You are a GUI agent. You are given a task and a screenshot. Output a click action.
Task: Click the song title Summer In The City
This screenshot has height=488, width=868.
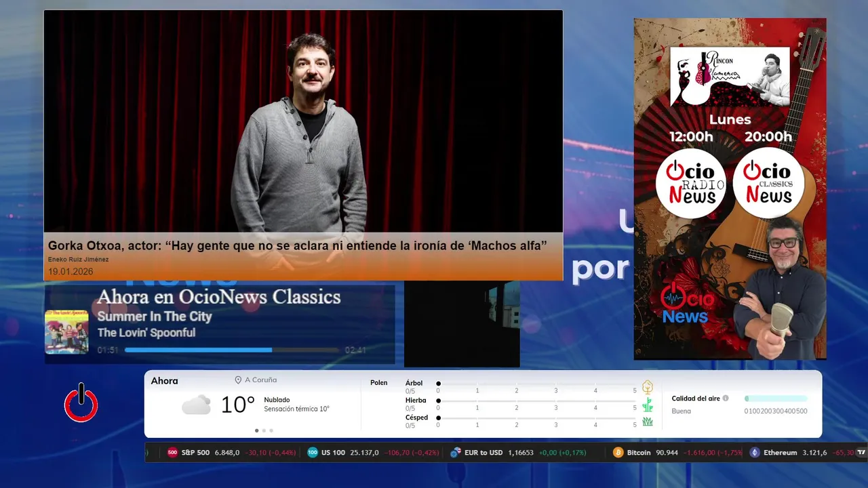155,317
